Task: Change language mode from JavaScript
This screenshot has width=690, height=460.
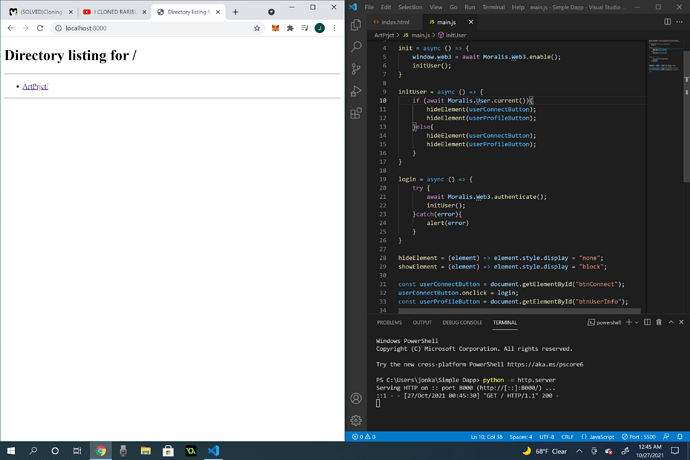Action: click(598, 437)
